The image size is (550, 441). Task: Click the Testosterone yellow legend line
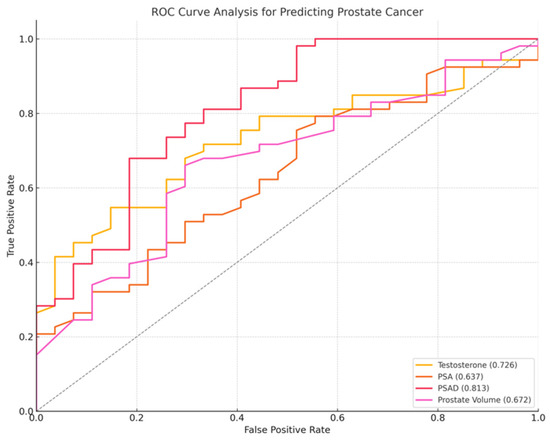423,365
